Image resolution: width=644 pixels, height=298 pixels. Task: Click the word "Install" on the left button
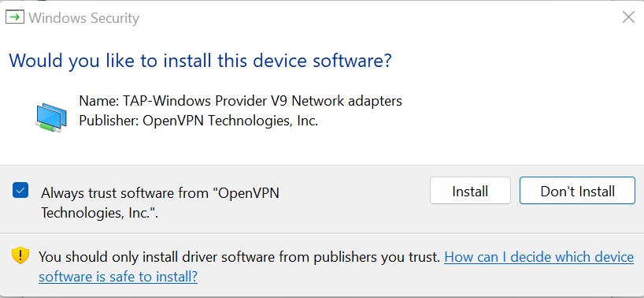tap(470, 191)
